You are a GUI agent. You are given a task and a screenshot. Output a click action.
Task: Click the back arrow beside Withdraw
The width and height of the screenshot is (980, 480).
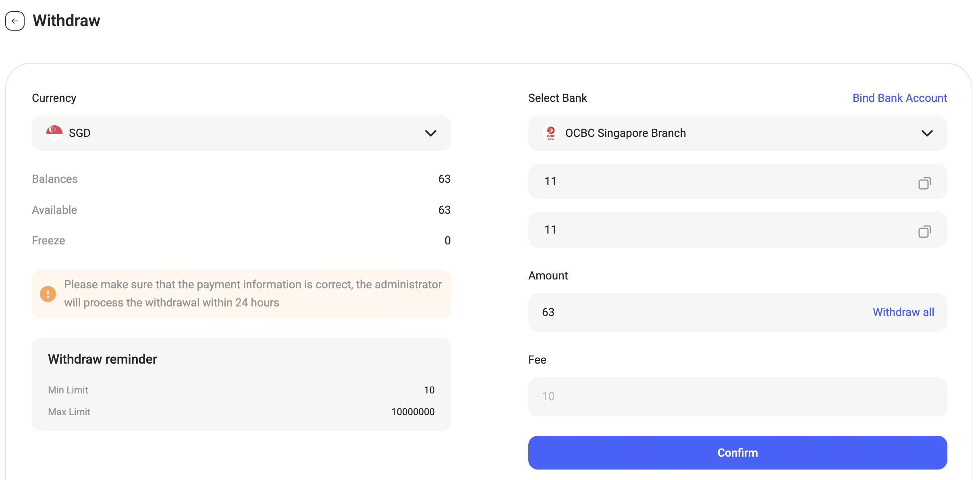click(x=15, y=21)
